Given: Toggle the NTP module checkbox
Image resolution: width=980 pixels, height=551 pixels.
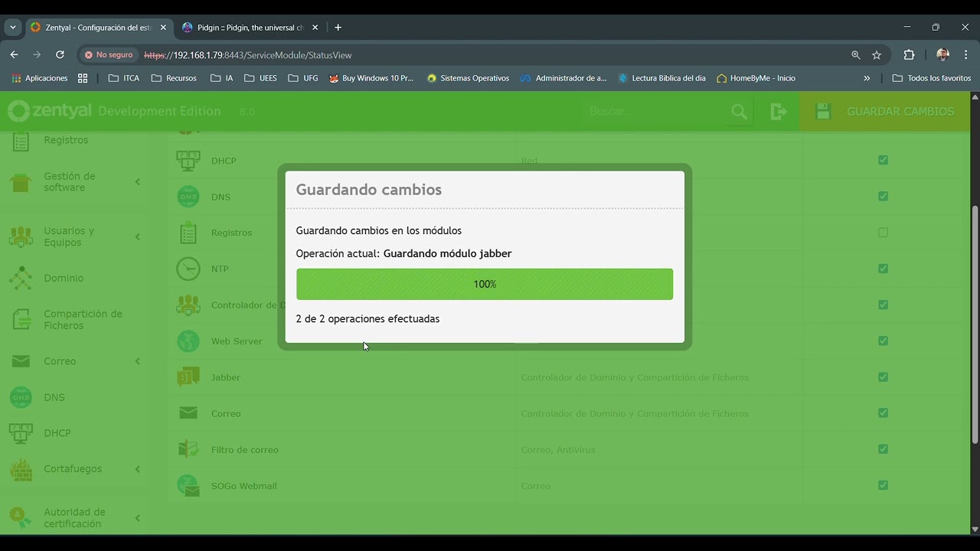Looking at the screenshot, I should (883, 269).
